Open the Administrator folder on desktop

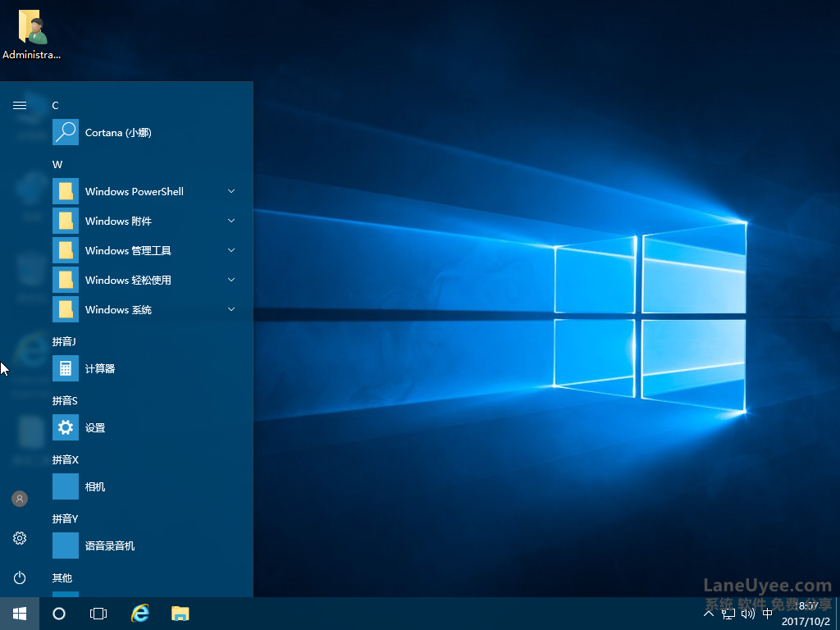31,33
